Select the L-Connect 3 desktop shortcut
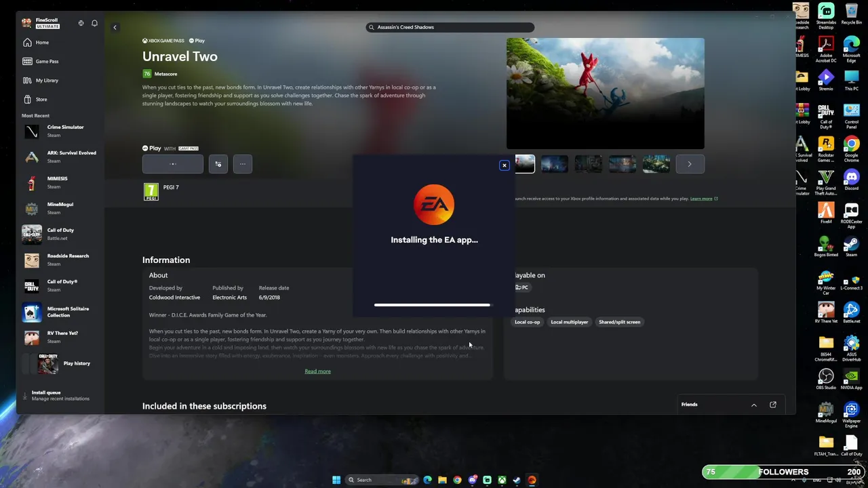 851,281
